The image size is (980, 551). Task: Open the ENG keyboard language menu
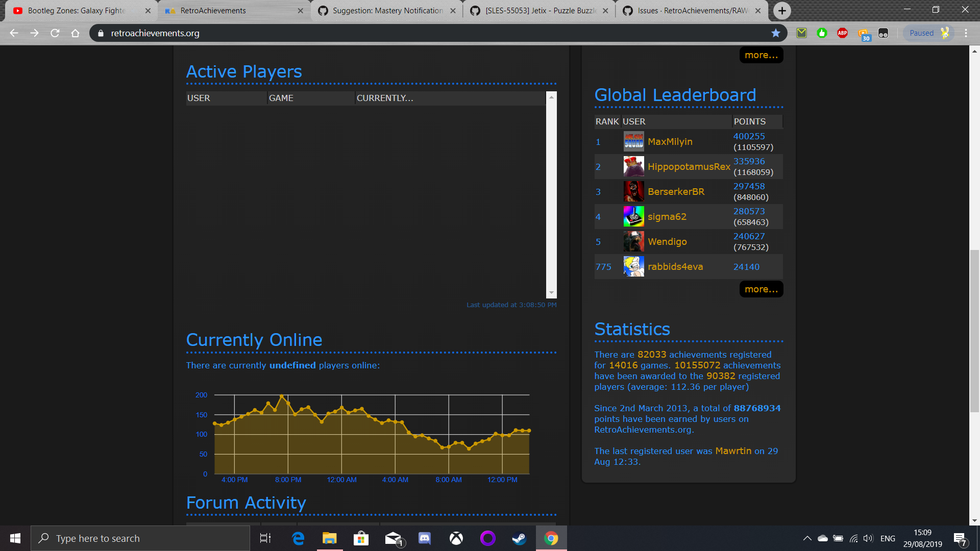coord(888,538)
